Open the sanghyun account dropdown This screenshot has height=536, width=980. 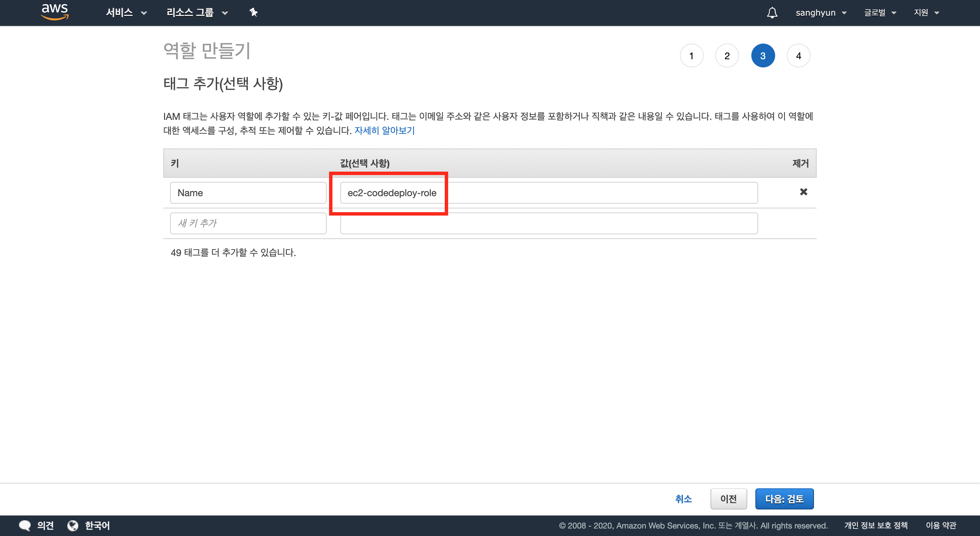[821, 13]
